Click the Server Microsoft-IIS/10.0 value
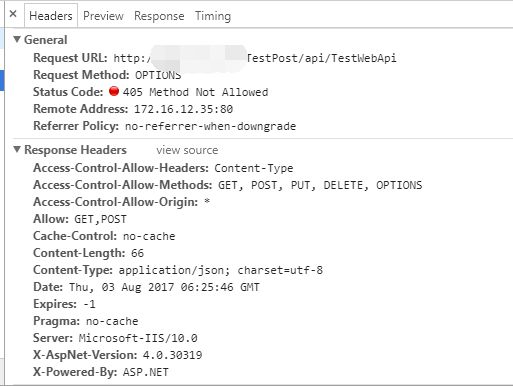The image size is (513, 386). pyautogui.click(x=138, y=338)
